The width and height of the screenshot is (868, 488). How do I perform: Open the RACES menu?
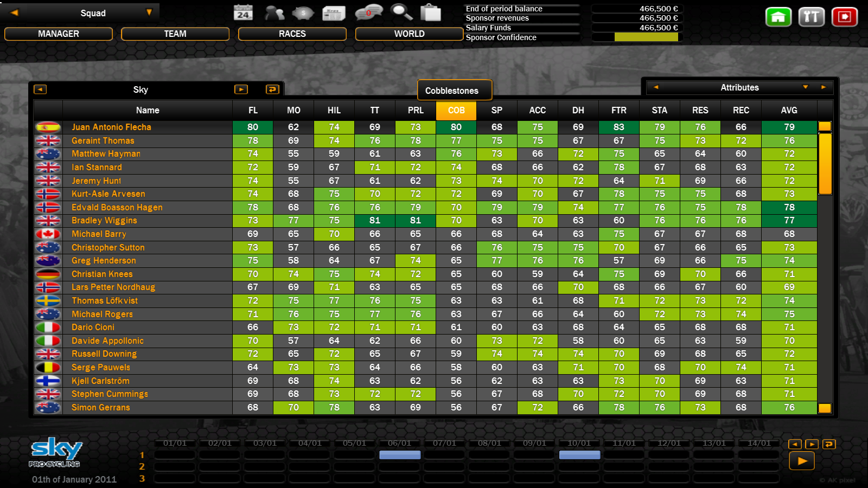coord(292,34)
